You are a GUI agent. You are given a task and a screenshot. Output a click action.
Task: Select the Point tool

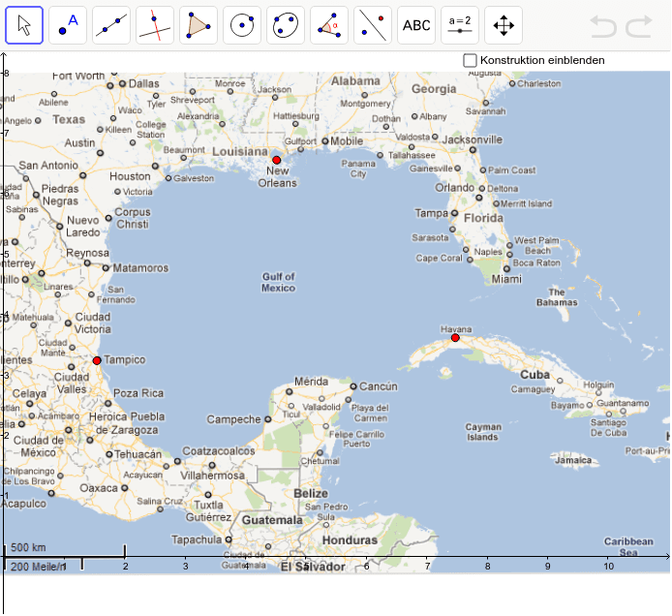tap(68, 25)
